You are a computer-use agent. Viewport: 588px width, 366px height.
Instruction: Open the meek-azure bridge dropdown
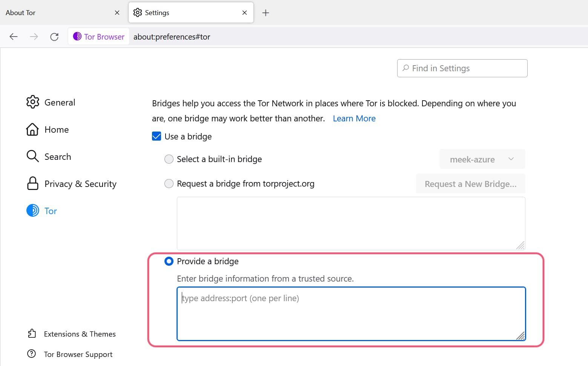(482, 159)
